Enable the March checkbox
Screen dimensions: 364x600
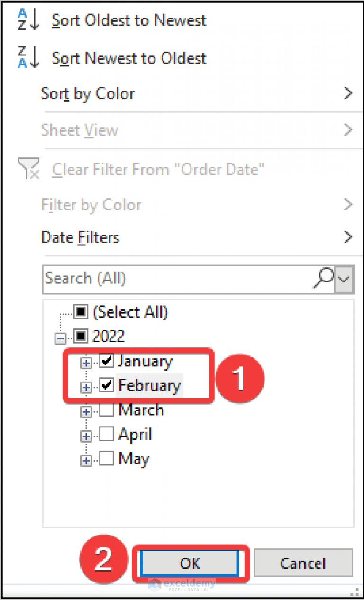(106, 409)
